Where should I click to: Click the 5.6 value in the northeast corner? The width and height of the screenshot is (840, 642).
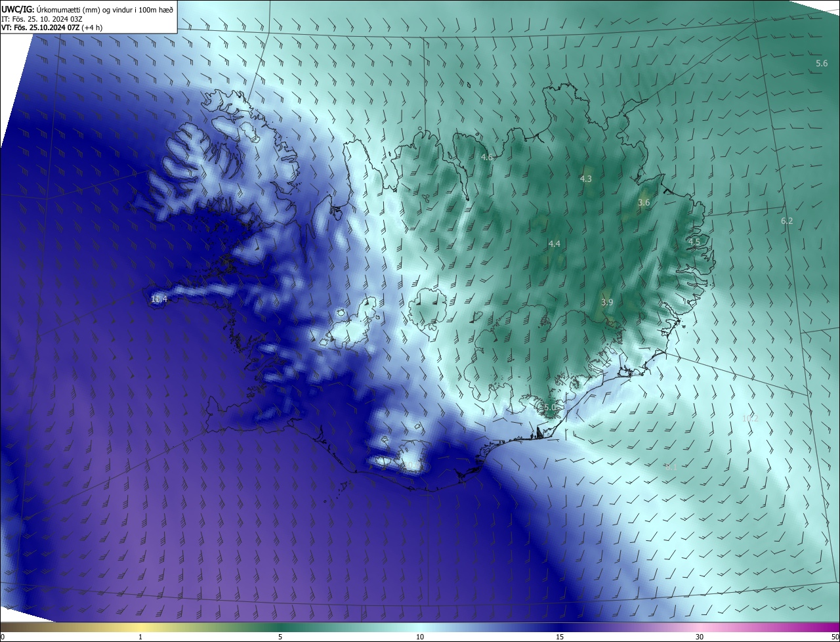tap(822, 63)
